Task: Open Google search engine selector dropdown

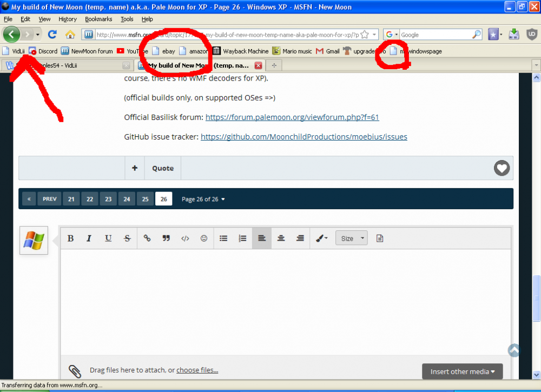Action: click(392, 35)
